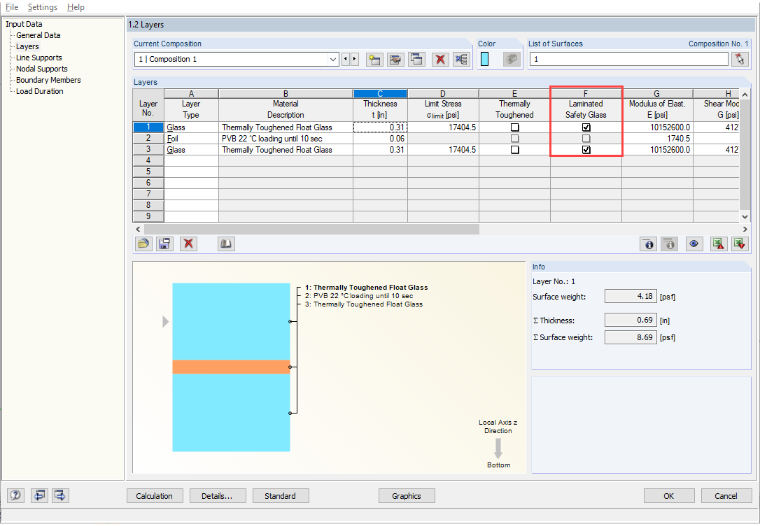This screenshot has height=526, width=760.
Task: Click the red X icon below the layers table
Action: tap(189, 243)
